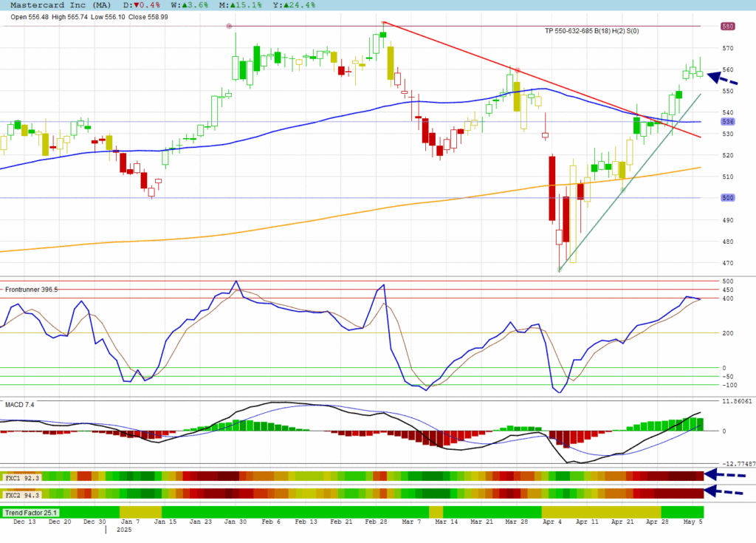This screenshot has height=543, width=756.
Task: Select the Apr 21 date label
Action: [x=623, y=522]
